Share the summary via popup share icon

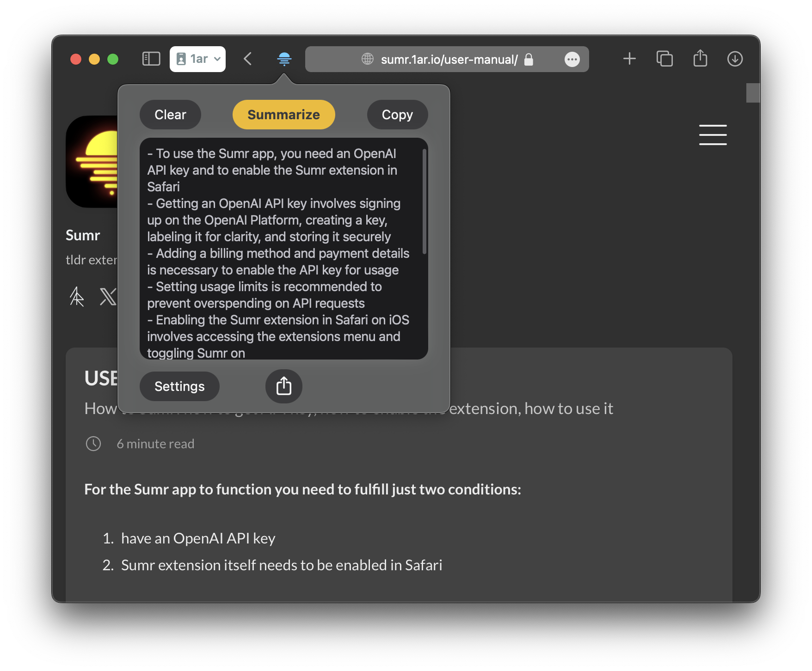(x=284, y=386)
